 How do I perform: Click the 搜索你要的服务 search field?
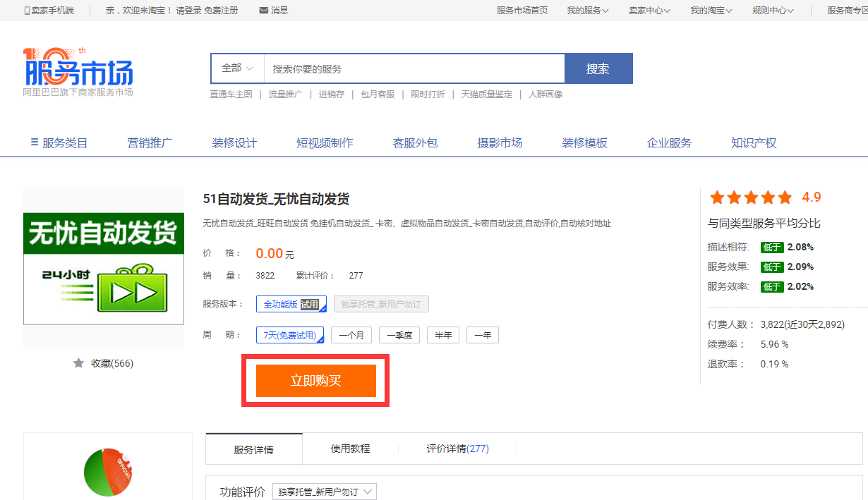(x=414, y=68)
